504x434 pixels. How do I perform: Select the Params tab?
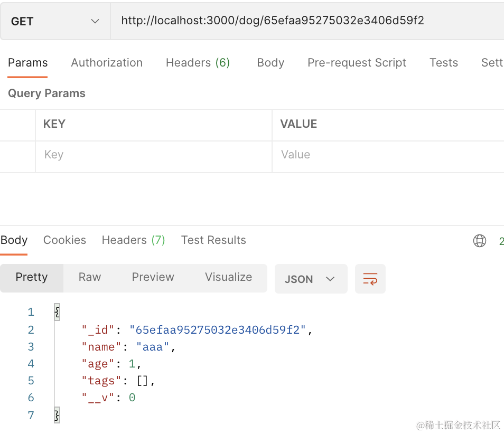click(x=27, y=63)
